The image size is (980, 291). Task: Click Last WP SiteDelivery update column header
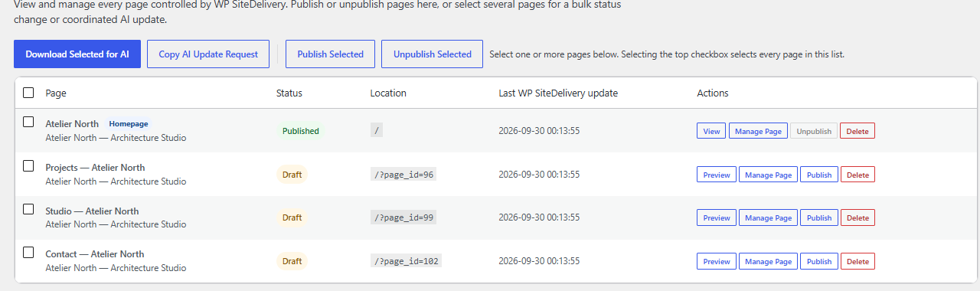point(558,93)
